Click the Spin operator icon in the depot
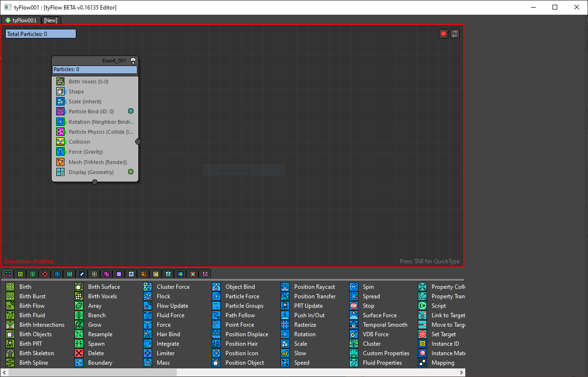This screenshot has height=377, width=588. pyautogui.click(x=354, y=287)
